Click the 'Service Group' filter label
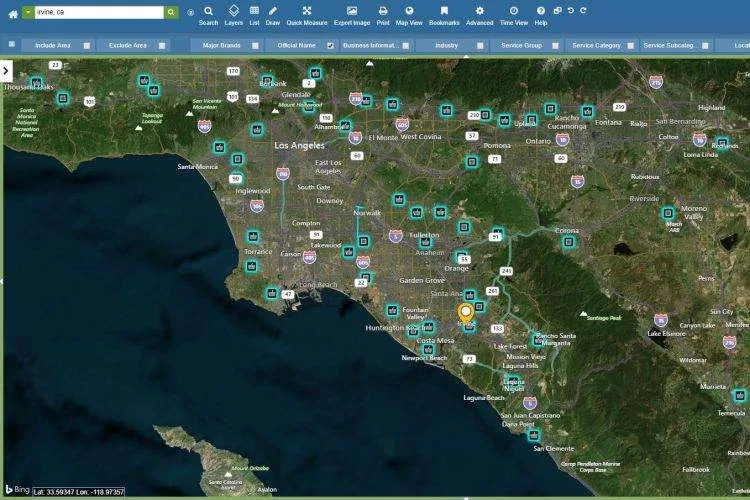Image resolution: width=750 pixels, height=500 pixels. [x=521, y=45]
